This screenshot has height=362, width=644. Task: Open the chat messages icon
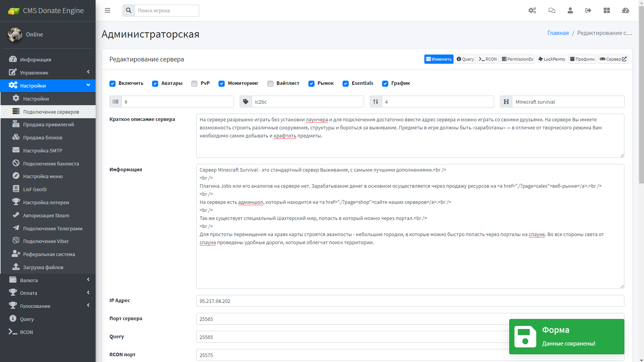tap(551, 10)
